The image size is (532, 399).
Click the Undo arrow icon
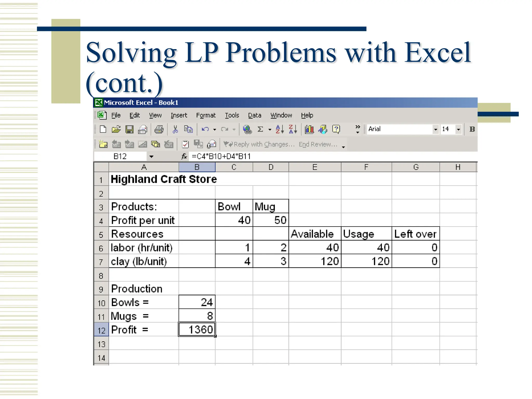click(x=205, y=129)
